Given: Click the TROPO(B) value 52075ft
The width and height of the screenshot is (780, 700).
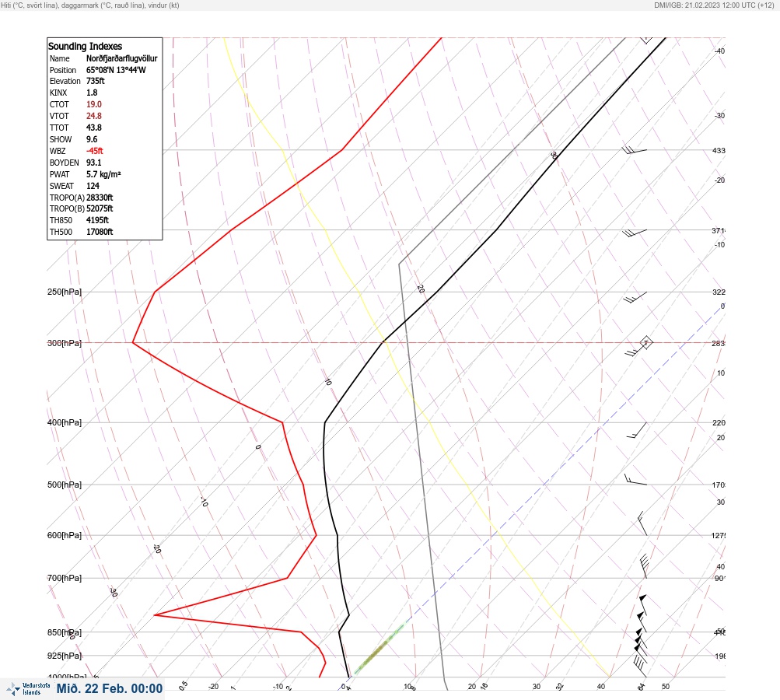Looking at the screenshot, I should click(x=100, y=208).
